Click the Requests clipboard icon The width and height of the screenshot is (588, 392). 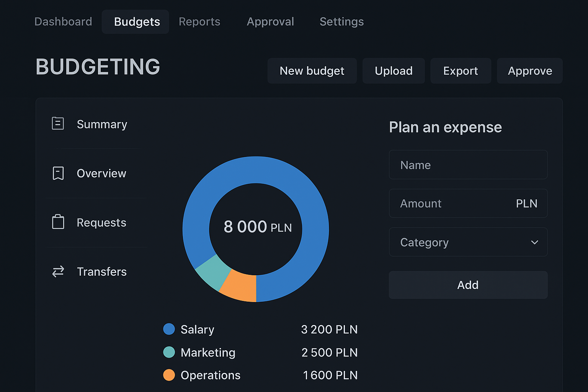(58, 222)
